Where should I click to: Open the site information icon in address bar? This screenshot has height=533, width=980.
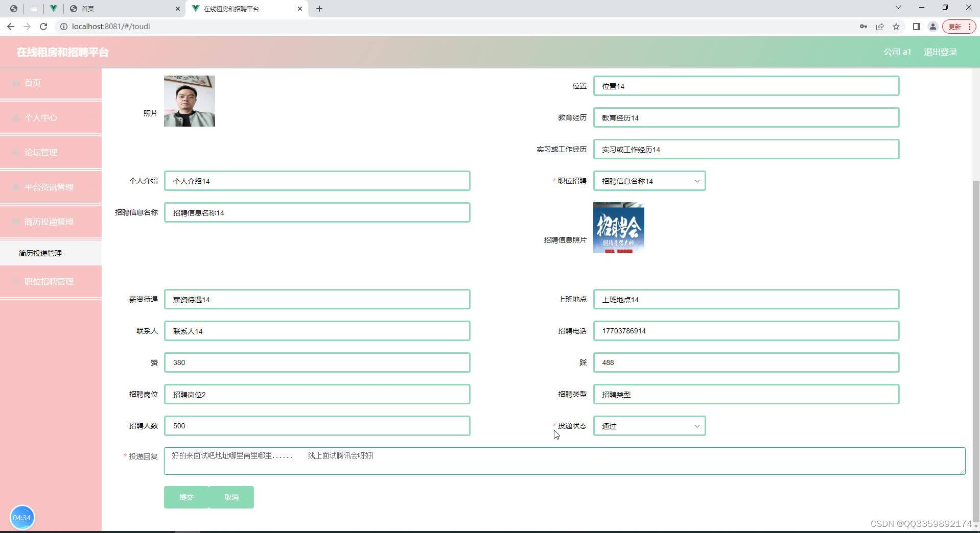click(x=64, y=27)
